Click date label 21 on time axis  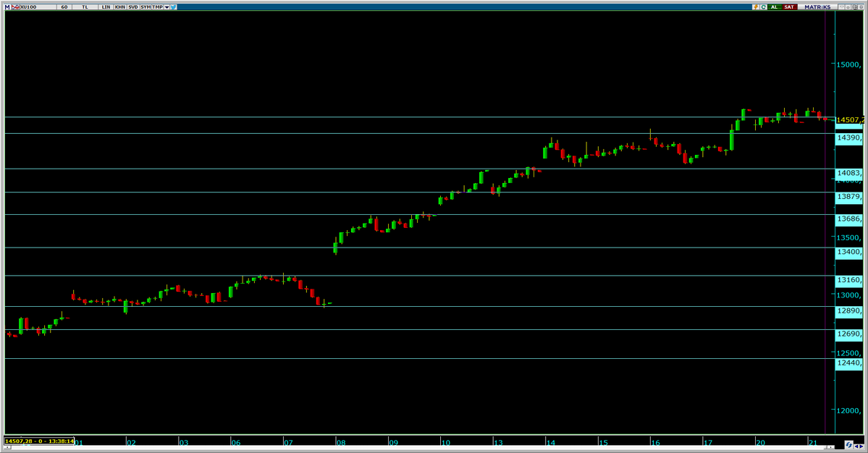813,442
